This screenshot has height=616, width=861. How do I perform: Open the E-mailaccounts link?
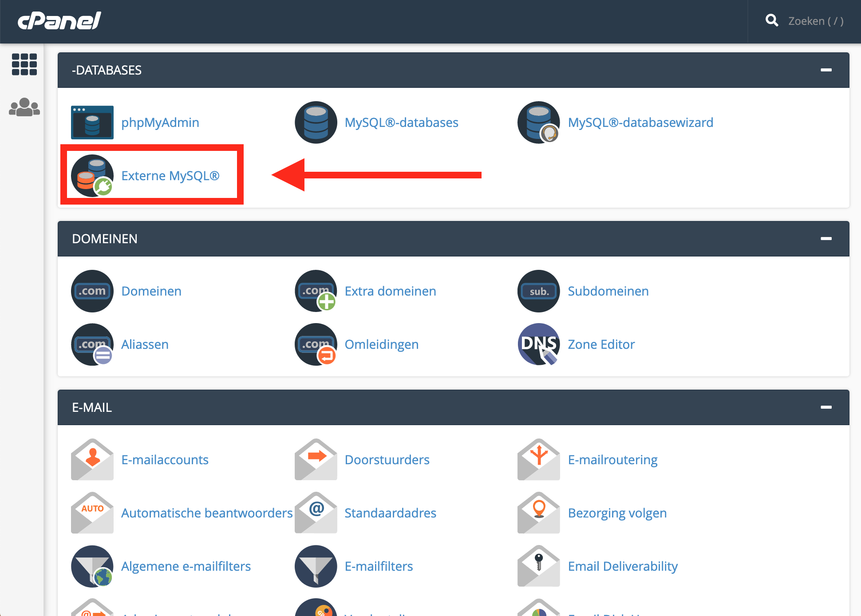point(165,460)
